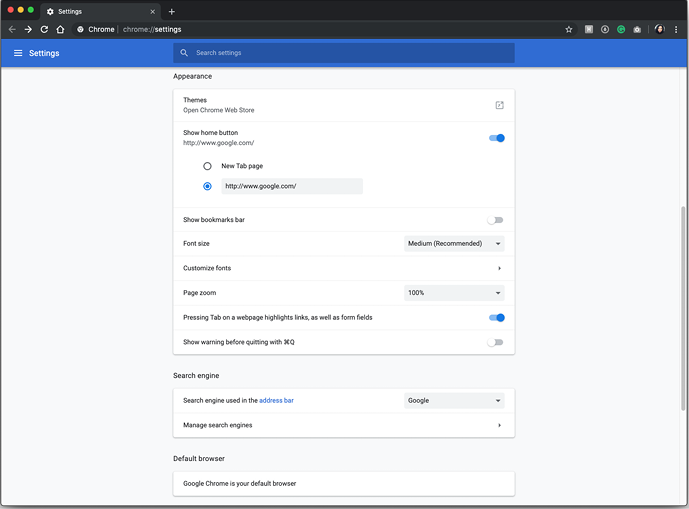The image size is (689, 509).
Task: Click the camera screenshot extension icon
Action: point(637,29)
